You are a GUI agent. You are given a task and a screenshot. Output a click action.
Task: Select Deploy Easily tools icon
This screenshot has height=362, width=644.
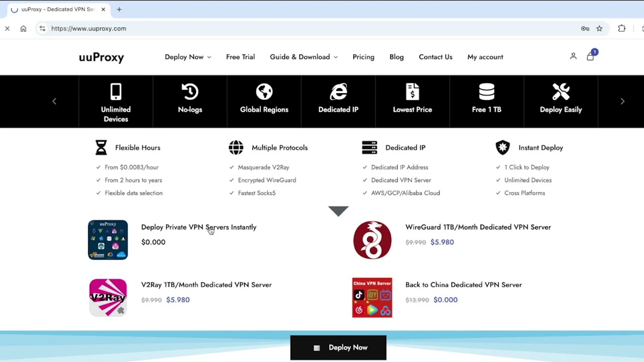coord(561,92)
